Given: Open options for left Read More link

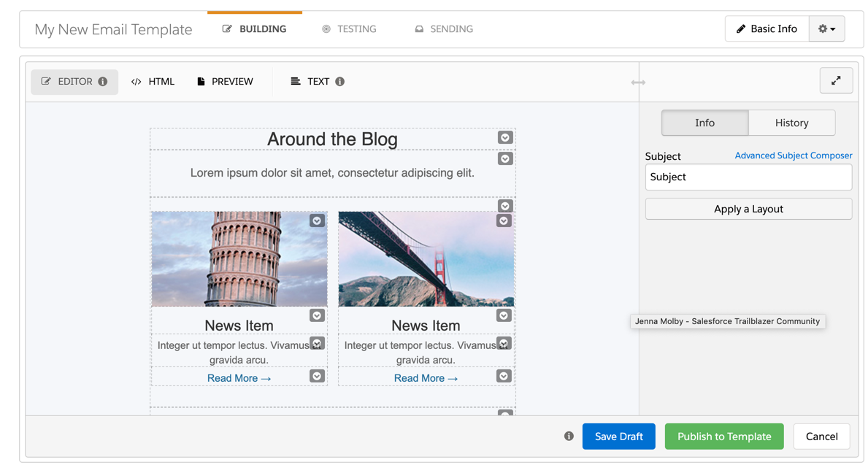Looking at the screenshot, I should point(317,376).
